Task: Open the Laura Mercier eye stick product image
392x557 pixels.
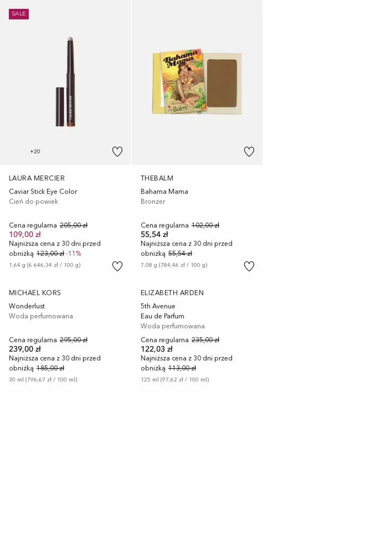Action: 66,82
